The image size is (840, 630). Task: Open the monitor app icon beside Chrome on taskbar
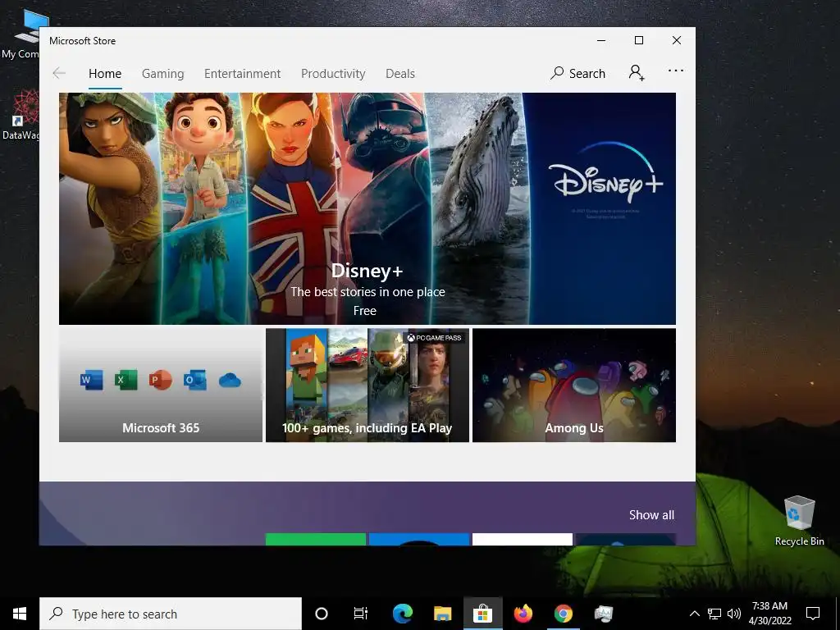click(603, 614)
